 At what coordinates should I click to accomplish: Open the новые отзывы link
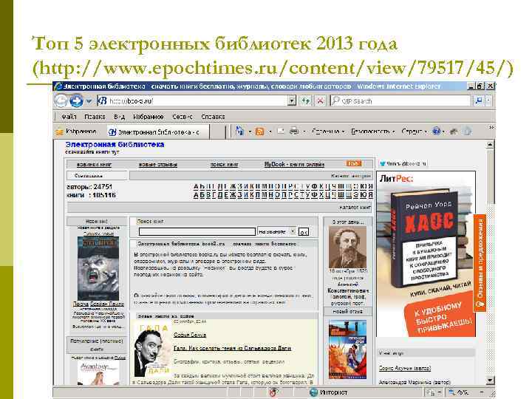[158, 165]
